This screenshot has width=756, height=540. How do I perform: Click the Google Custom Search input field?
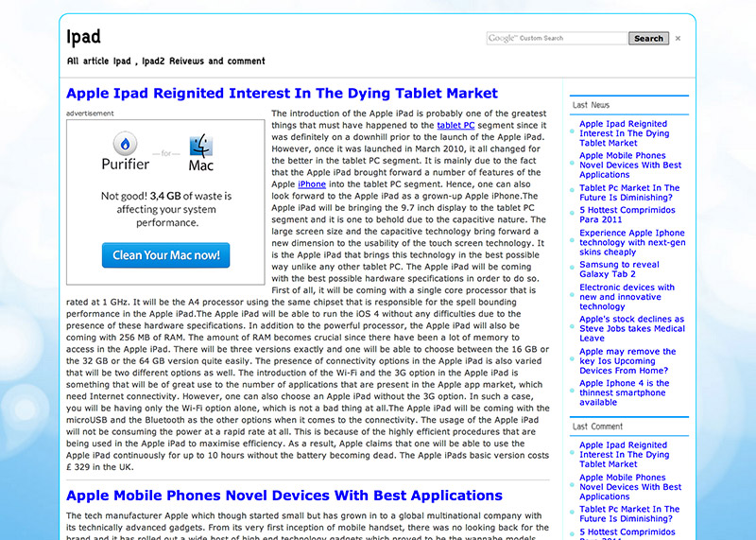click(x=558, y=39)
